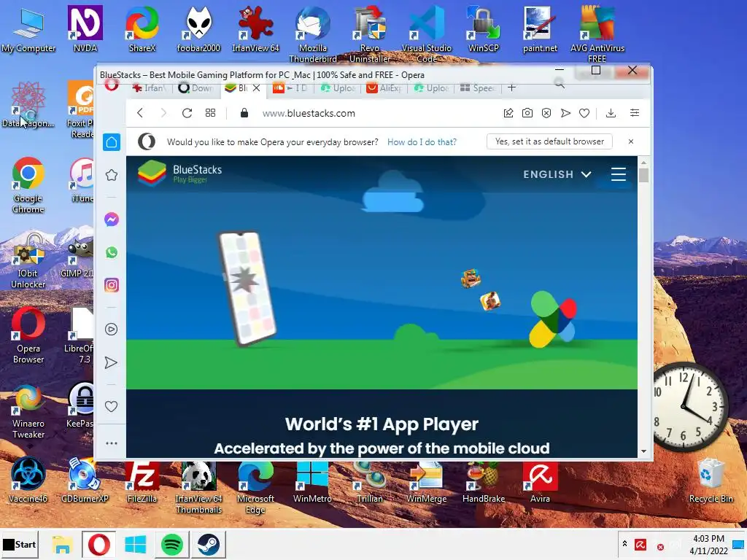This screenshot has height=560, width=747.
Task: Click the page scroll down arrow
Action: coord(643,451)
